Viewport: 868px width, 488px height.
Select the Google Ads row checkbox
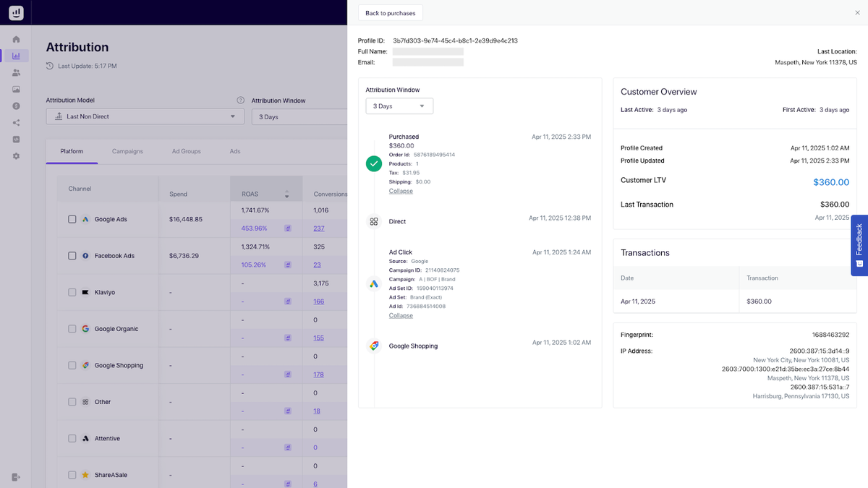[72, 219]
